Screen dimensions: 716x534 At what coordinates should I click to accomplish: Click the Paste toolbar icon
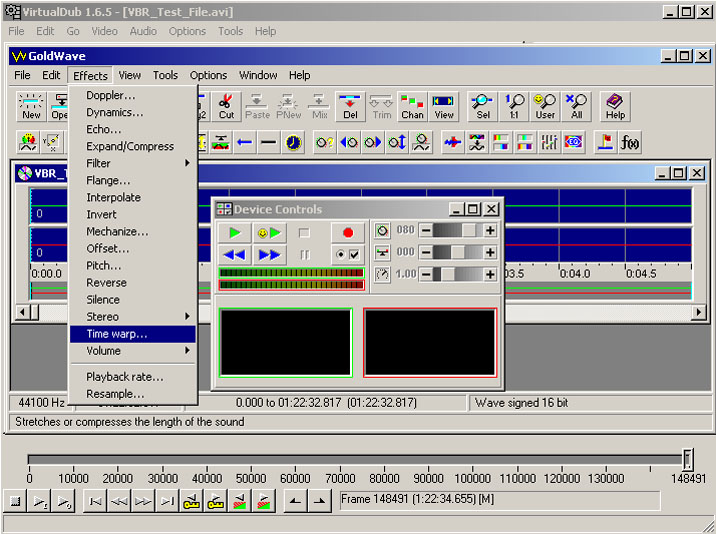coord(257,106)
